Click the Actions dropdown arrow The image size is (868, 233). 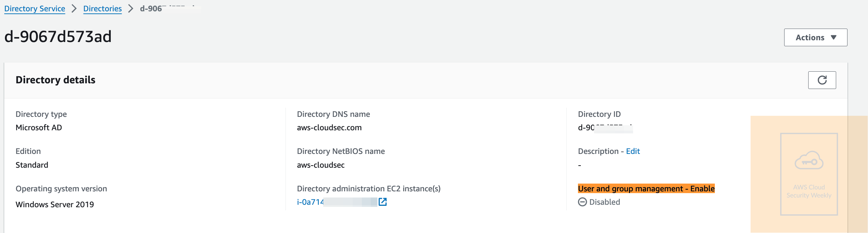[834, 37]
